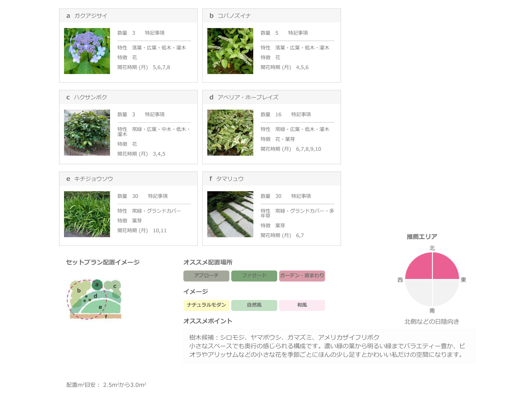
Task: Click the コバノズイナ plant photo
Action: point(230,51)
